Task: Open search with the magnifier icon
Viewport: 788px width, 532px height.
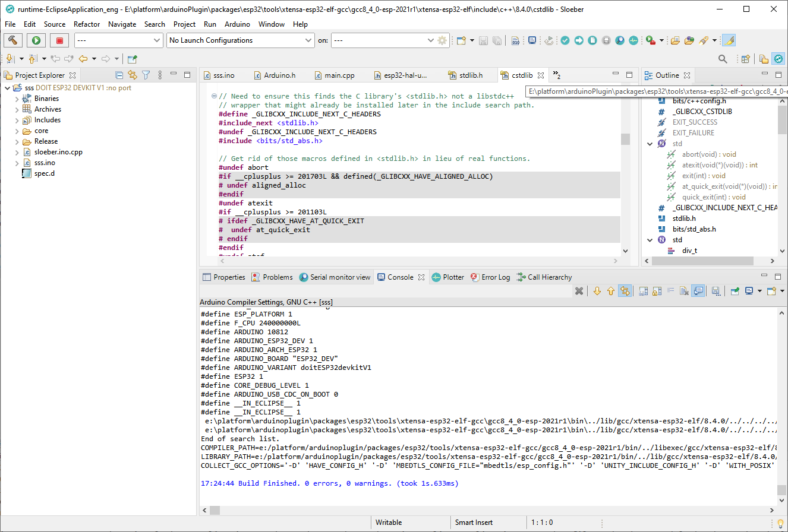Action: [723, 59]
